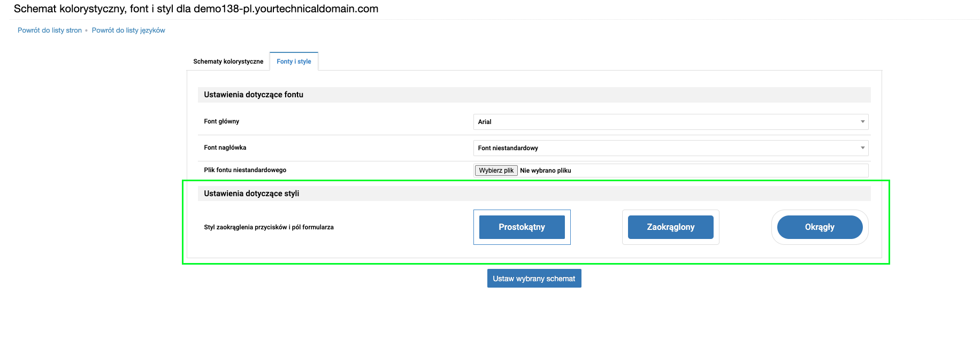Viewport: 980px width, 340px height.
Task: Switch to the Schematy kolorystyczne tab
Action: click(228, 61)
